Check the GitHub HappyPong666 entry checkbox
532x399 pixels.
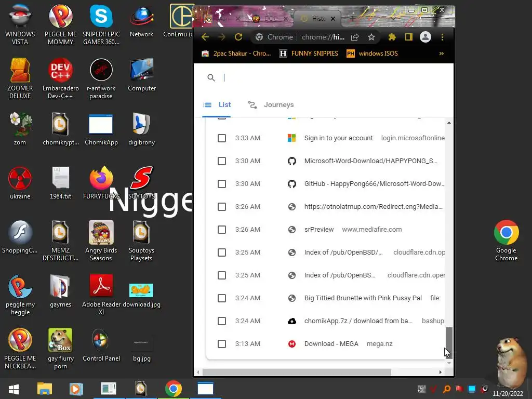click(222, 184)
